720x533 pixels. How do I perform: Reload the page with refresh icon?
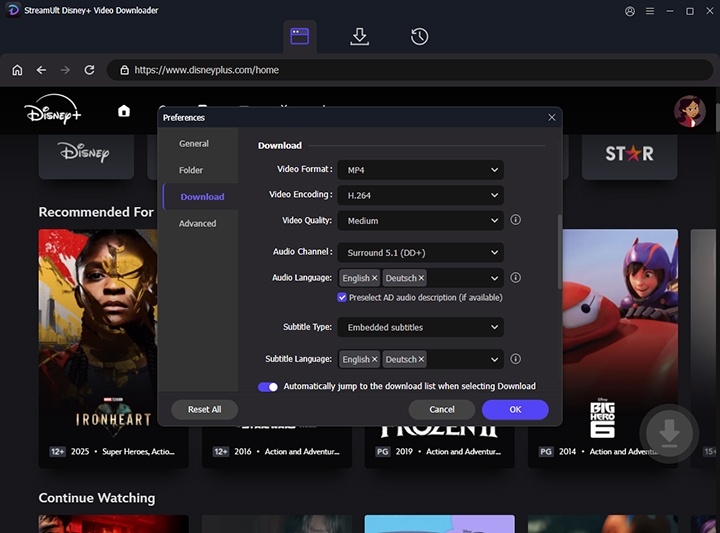[x=89, y=70]
